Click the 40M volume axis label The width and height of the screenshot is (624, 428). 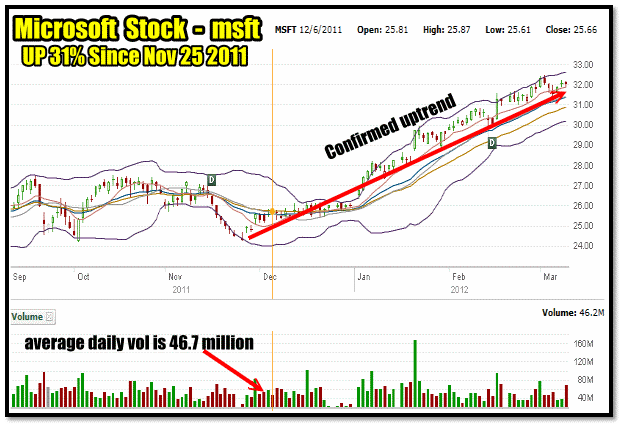[585, 398]
